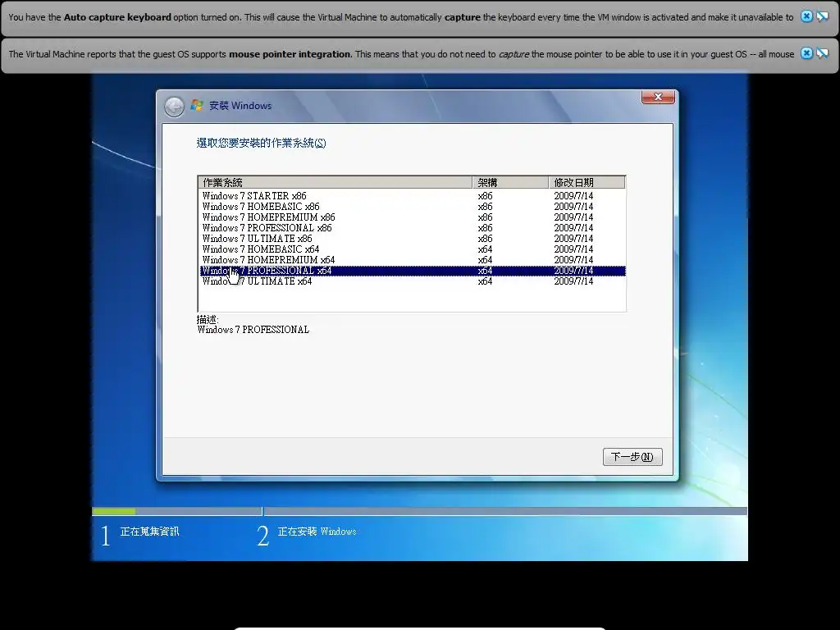Select Windows 7 PROFESSIONAL x64 row
Screen dimensions: 840x630
pos(413,271)
